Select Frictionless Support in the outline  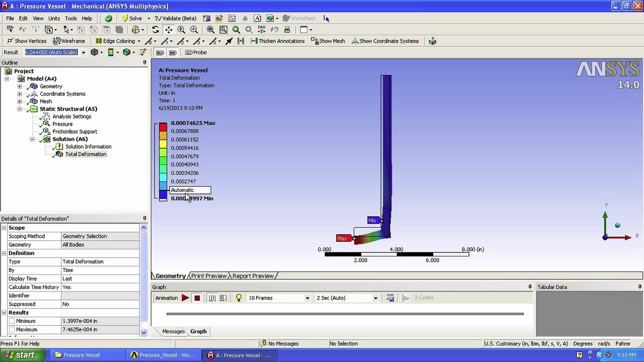pos(74,132)
